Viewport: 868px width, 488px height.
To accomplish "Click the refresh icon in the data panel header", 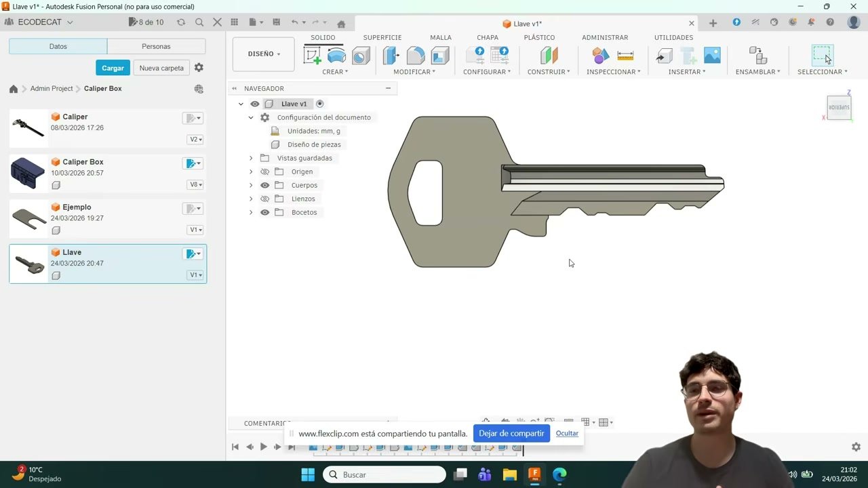I will (x=181, y=22).
